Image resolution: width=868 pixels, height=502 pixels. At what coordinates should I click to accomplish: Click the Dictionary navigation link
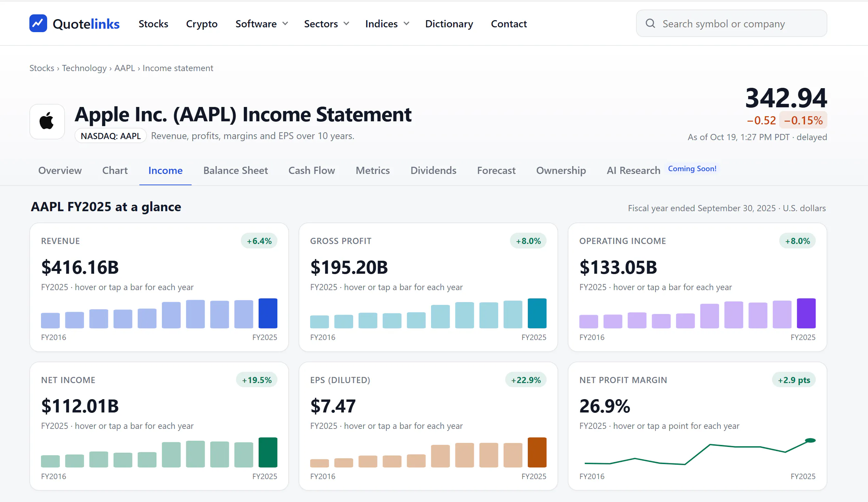coord(449,24)
